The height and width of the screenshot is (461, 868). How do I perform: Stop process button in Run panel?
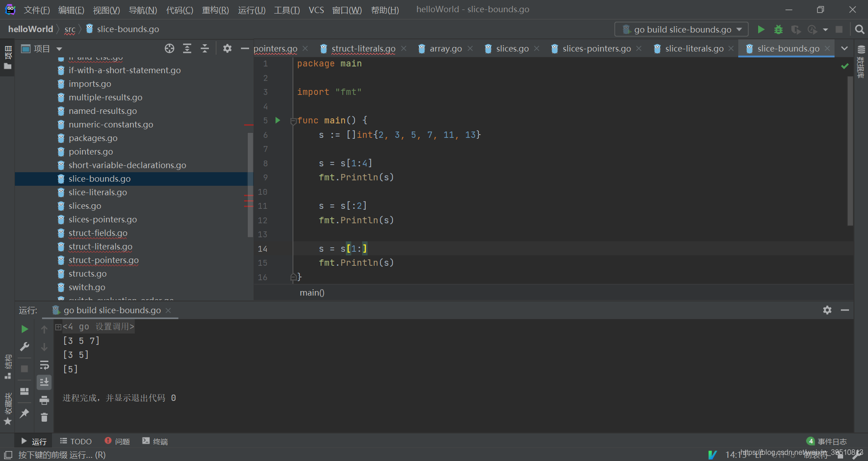(24, 369)
